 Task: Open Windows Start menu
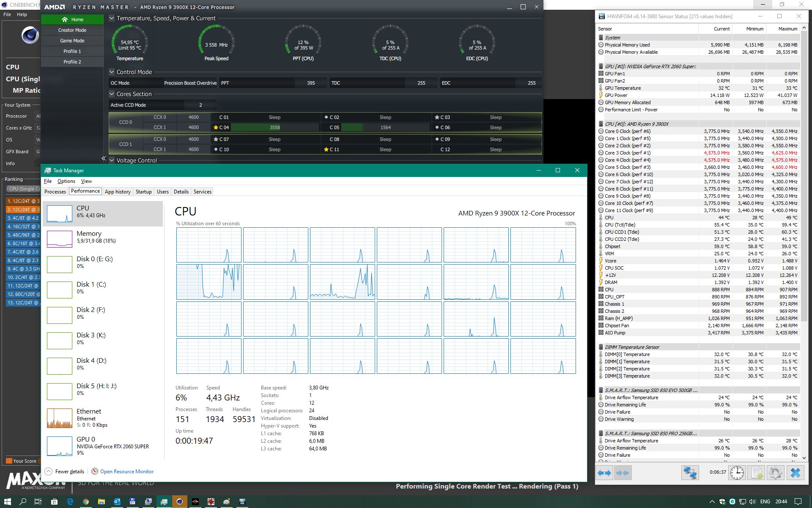tap(8, 502)
